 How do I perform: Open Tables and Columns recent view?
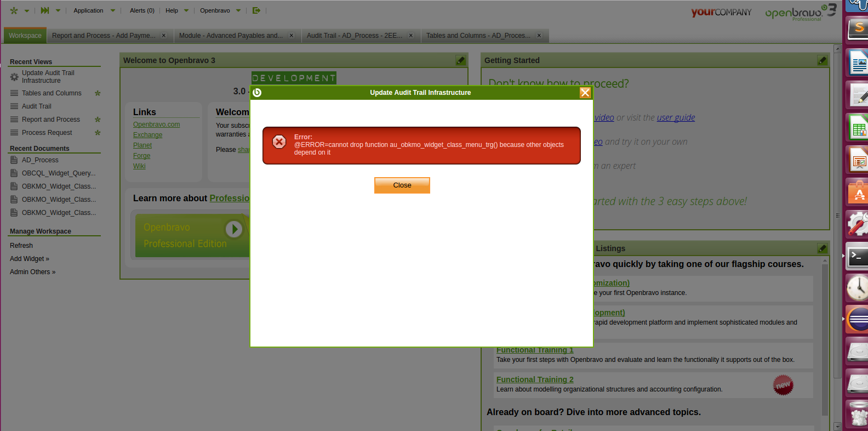pos(52,93)
